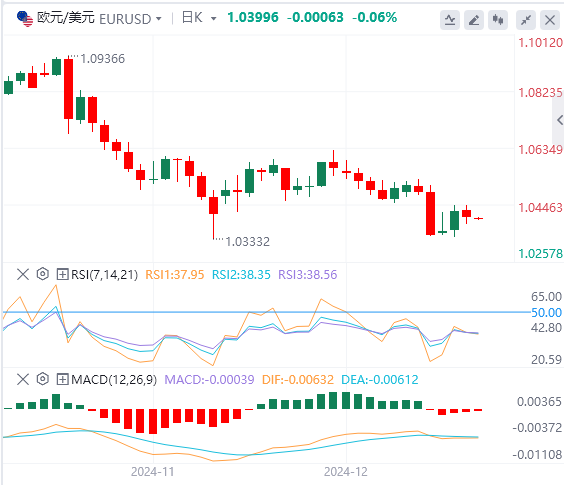Click the RSI 65.00 axis label
The width and height of the screenshot is (564, 485).
pos(546,297)
